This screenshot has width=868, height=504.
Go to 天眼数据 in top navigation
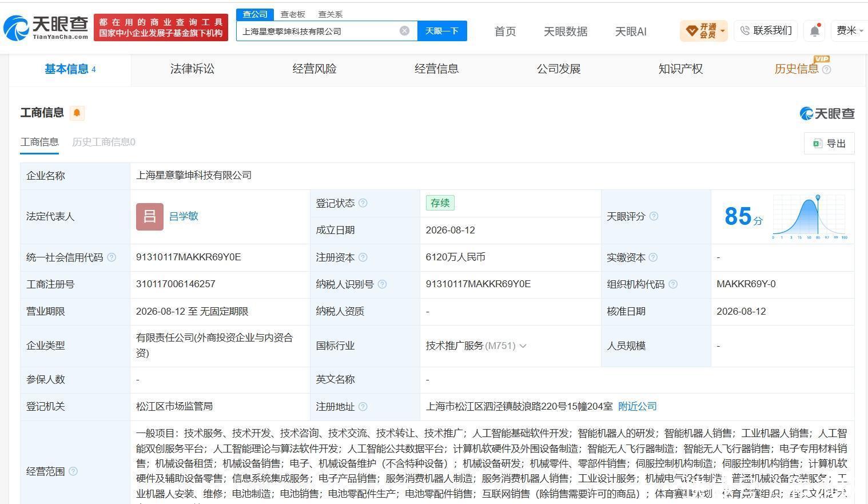click(x=566, y=31)
